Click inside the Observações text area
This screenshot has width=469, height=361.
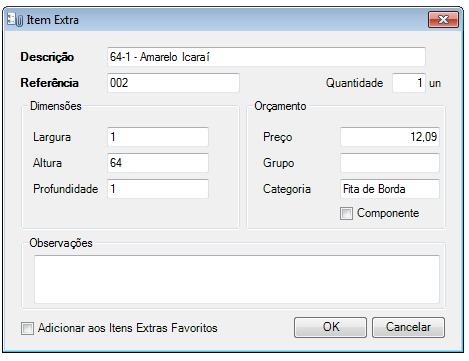pyautogui.click(x=237, y=279)
